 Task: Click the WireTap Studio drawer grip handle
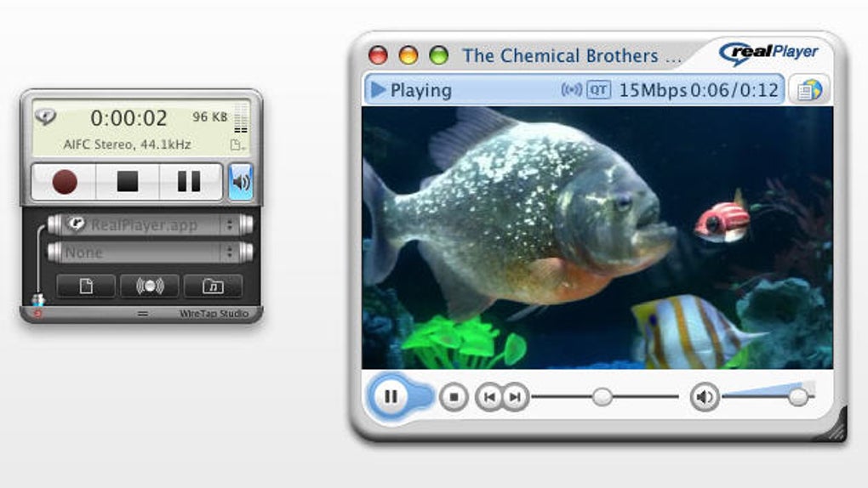point(143,314)
